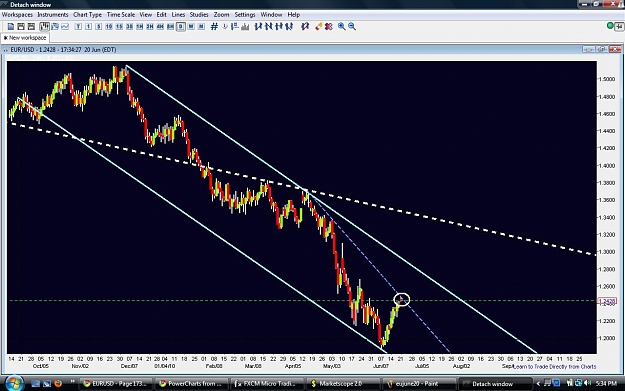
Task: Select the 1 minute time scale
Action: pos(88,27)
